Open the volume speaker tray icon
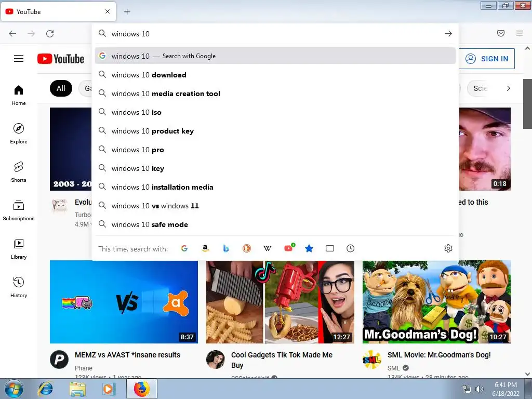This screenshot has width=532, height=399. [479, 389]
